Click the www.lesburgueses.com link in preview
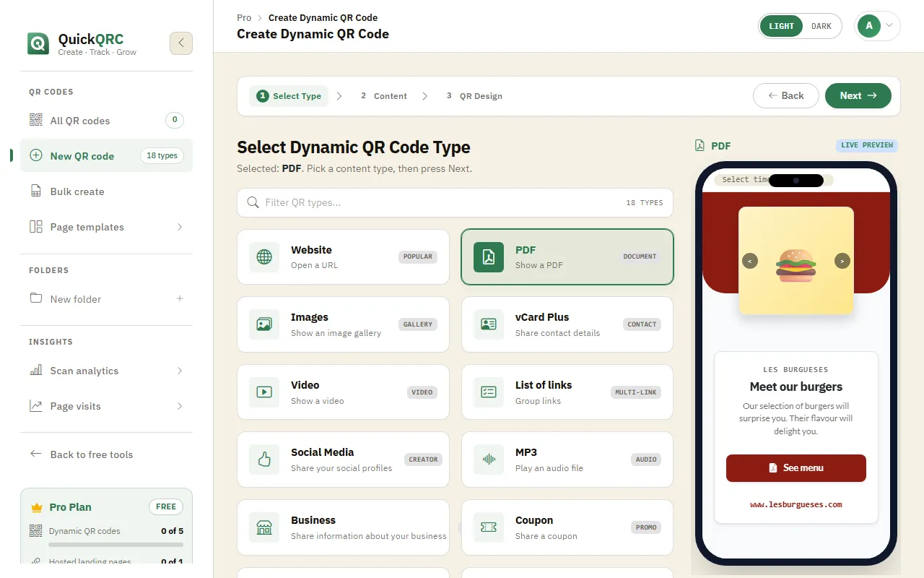Image resolution: width=924 pixels, height=578 pixels. coord(796,505)
